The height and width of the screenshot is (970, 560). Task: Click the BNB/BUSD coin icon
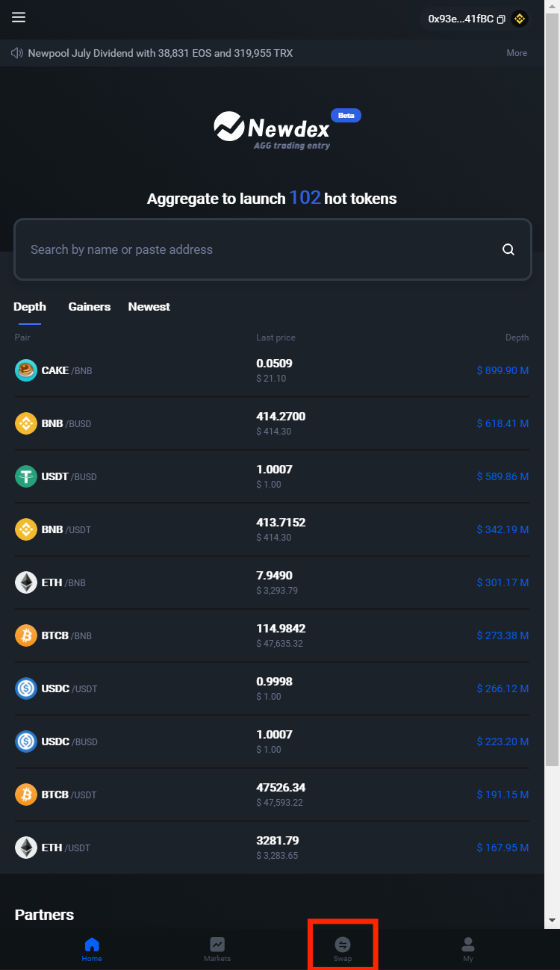tap(26, 423)
